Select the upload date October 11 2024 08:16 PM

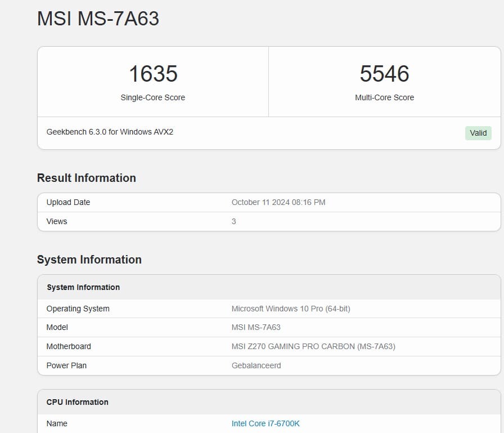coord(278,202)
